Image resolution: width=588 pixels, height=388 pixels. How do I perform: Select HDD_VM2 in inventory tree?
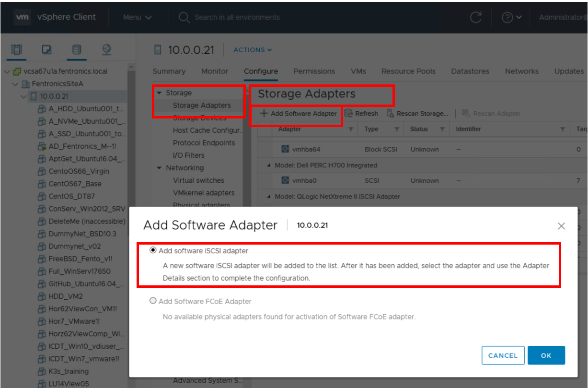(65, 296)
